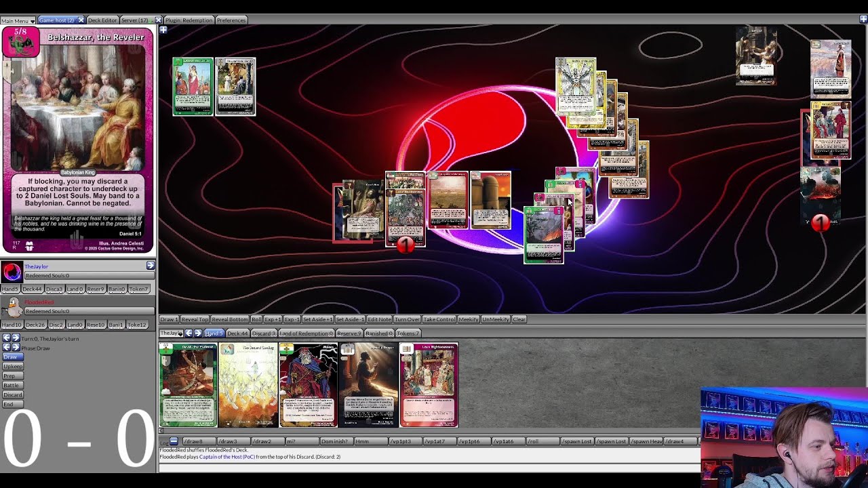Open FloodedRed's Rese10 zone tab
Viewport: 868px width, 488px height.
click(95, 325)
